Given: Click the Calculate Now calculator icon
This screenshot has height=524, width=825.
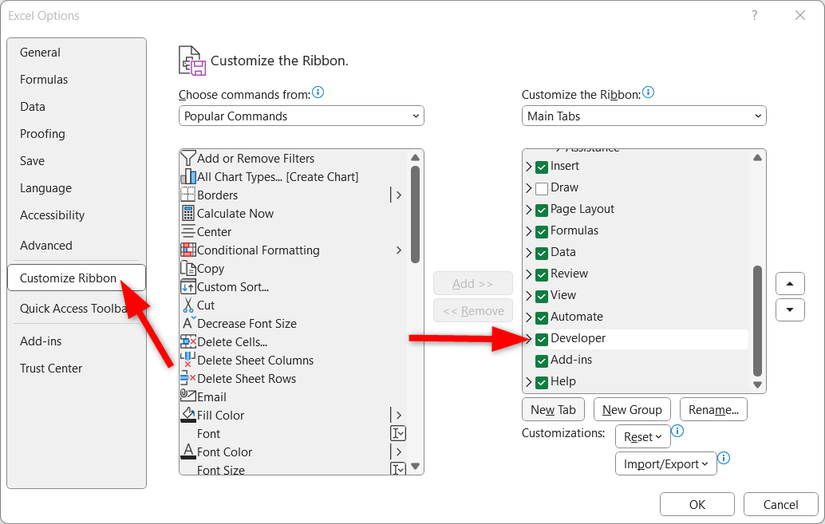Looking at the screenshot, I should coord(188,214).
